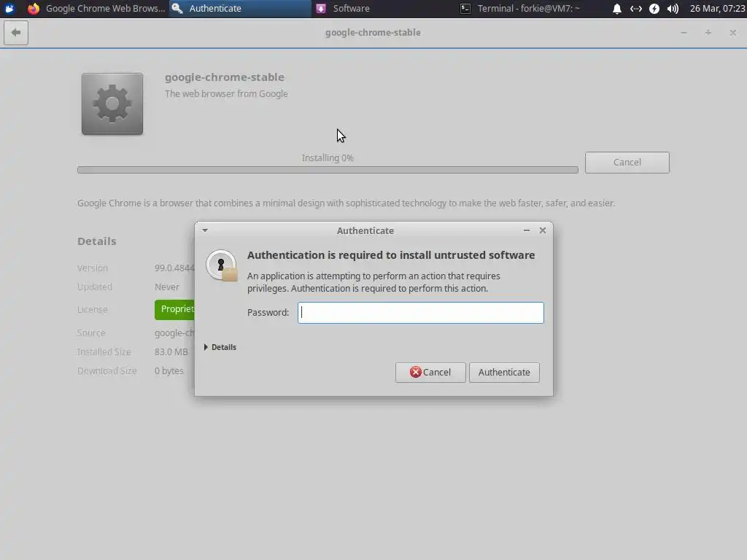Open the Terminal forkie@VM7 taskbar window

[527, 9]
